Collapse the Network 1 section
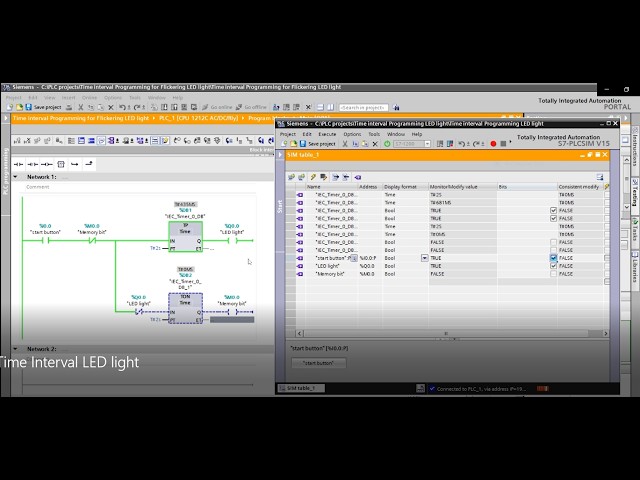 click(x=16, y=177)
